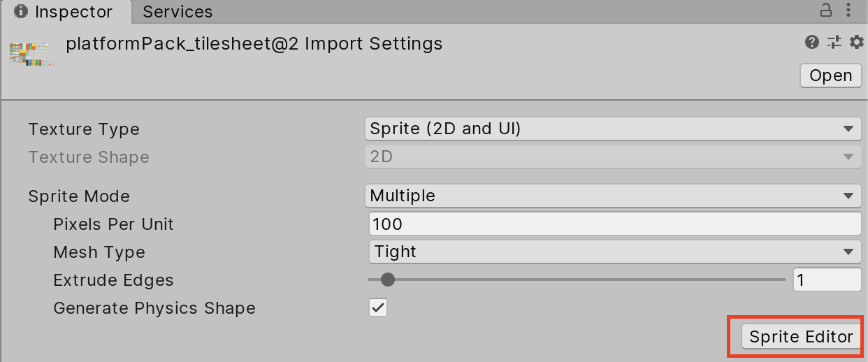The height and width of the screenshot is (362, 868).
Task: Expand the Sprite Mode dropdown
Action: (x=612, y=196)
